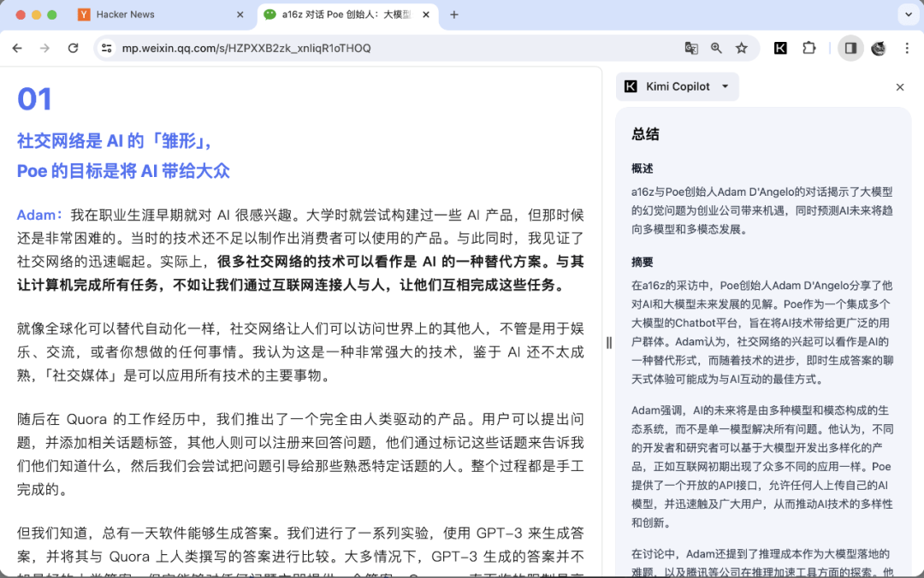Open the Kimi Copilot model dropdown
The height and width of the screenshot is (578, 924).
(x=723, y=86)
